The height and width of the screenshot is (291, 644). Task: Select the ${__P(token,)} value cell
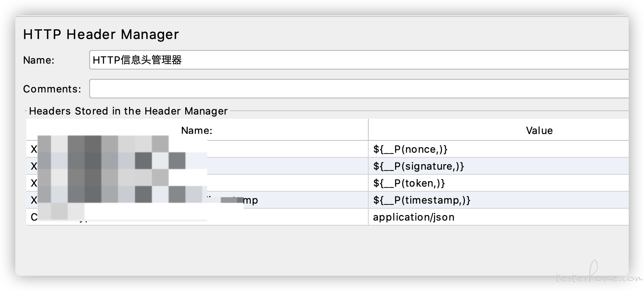498,183
